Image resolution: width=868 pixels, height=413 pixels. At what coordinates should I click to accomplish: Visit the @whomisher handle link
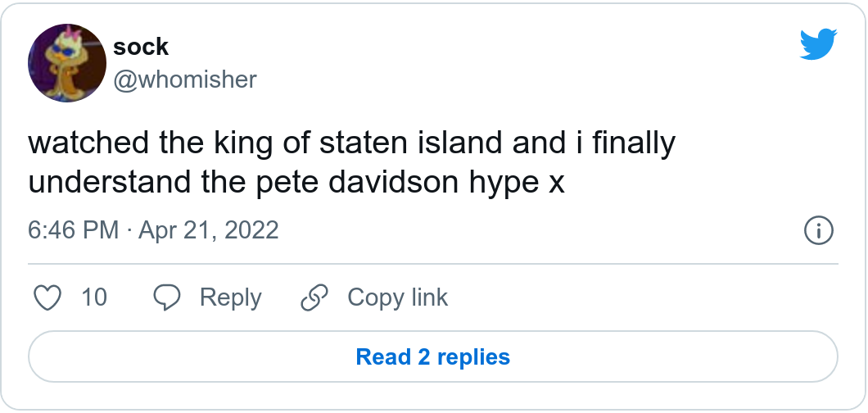pyautogui.click(x=185, y=79)
